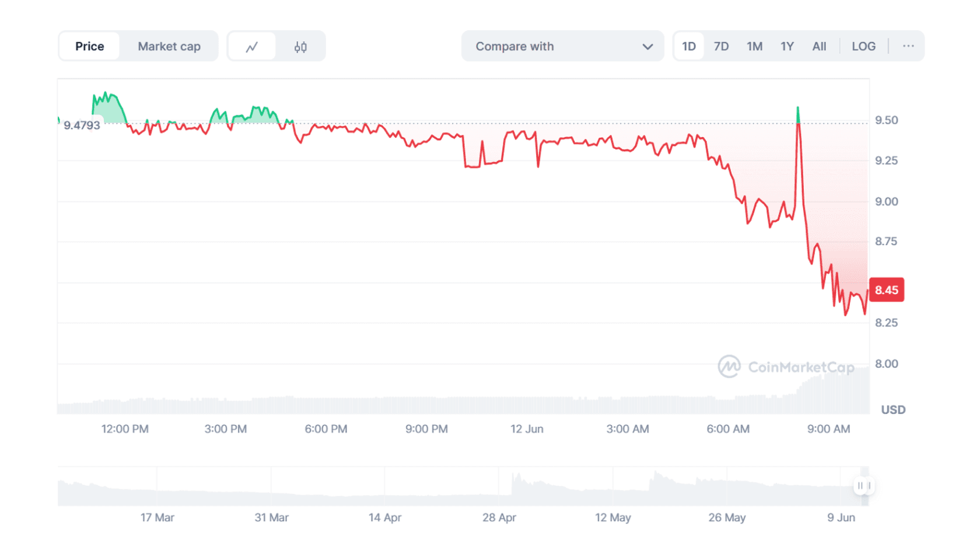980x551 pixels.
Task: Click the Compare with chevron arrow
Action: pyautogui.click(x=647, y=47)
